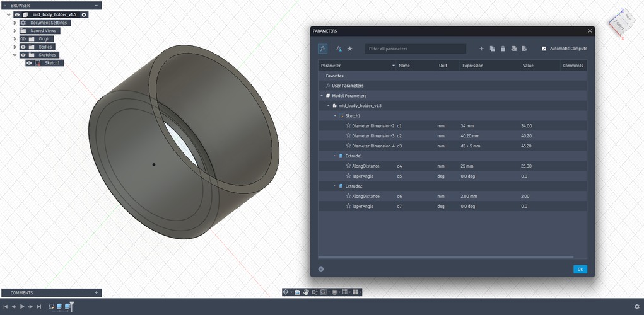Viewport: 644px width, 315px height.
Task: Click the 'd2 + 5 mm' expression cell
Action: point(490,146)
